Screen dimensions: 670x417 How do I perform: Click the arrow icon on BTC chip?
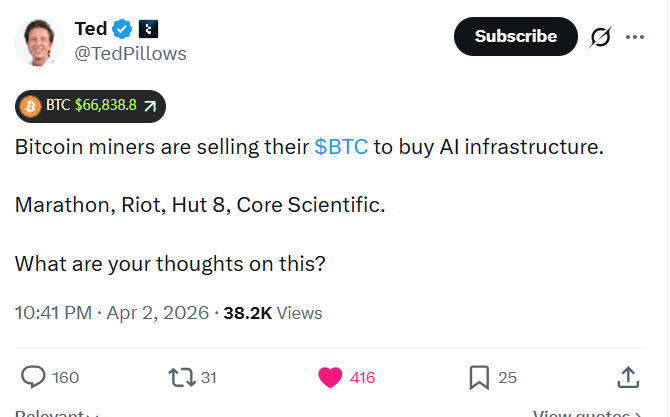pyautogui.click(x=150, y=105)
